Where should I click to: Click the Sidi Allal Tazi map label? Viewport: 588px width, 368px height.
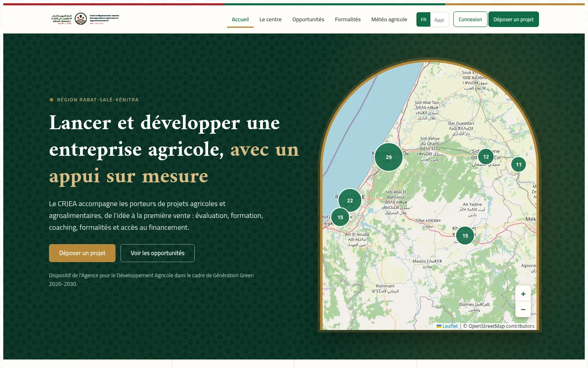[427, 110]
